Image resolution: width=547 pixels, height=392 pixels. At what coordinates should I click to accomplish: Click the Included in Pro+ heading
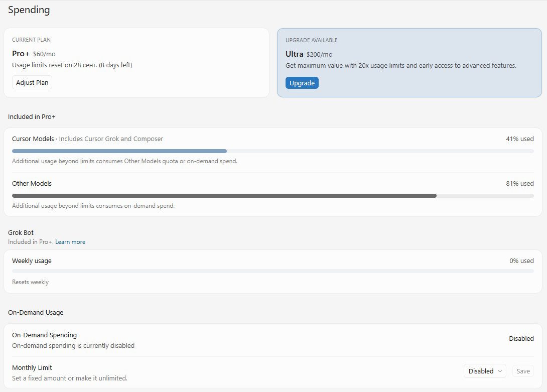click(x=32, y=116)
